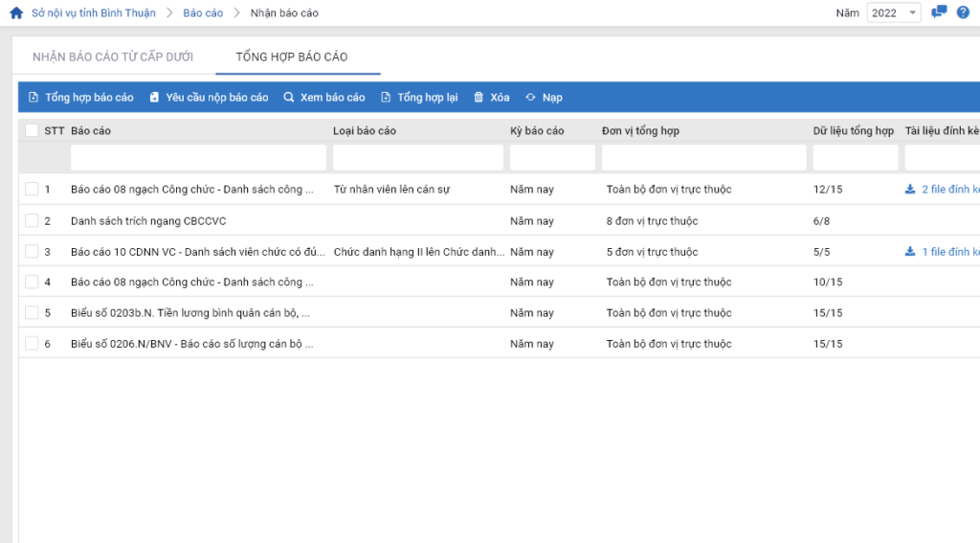Tick the select-all checkbox in header
The height and width of the screenshot is (543, 980).
pos(33,130)
